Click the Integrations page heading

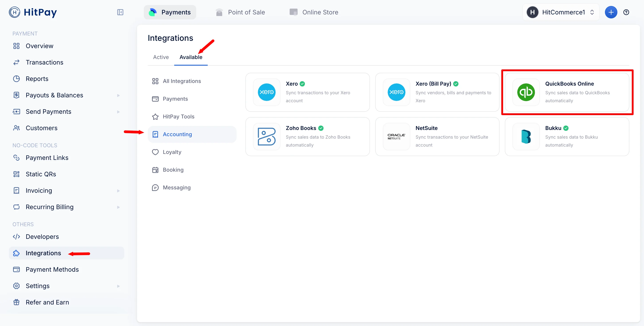tap(170, 38)
